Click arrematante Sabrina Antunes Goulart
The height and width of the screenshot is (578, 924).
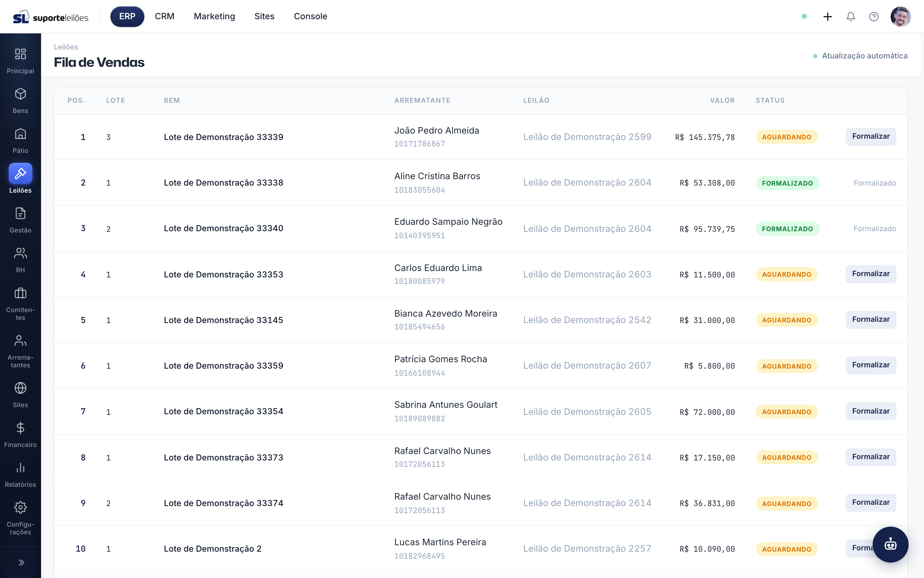[x=446, y=405]
